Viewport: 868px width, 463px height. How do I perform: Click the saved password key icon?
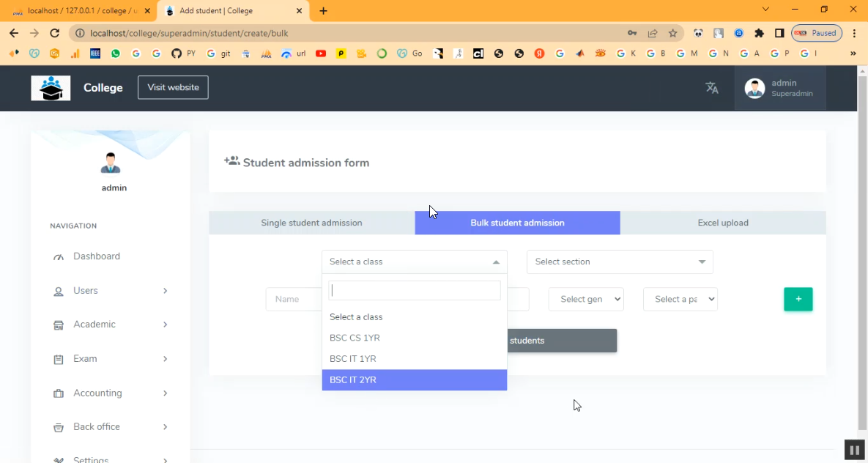(632, 33)
